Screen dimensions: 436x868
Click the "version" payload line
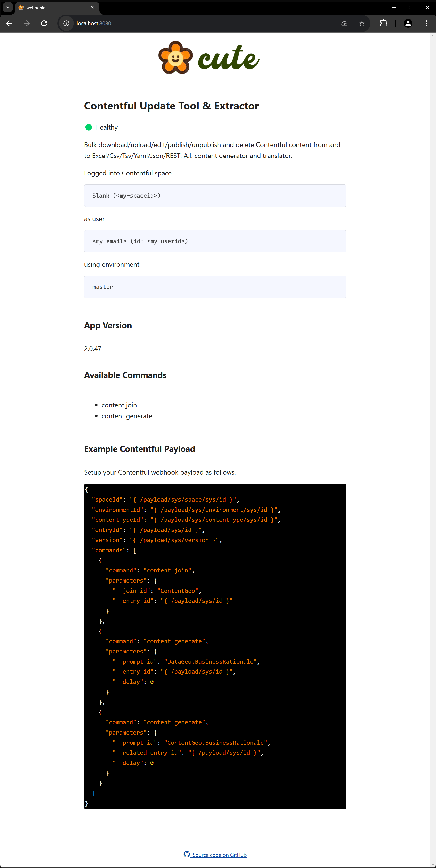click(x=157, y=540)
